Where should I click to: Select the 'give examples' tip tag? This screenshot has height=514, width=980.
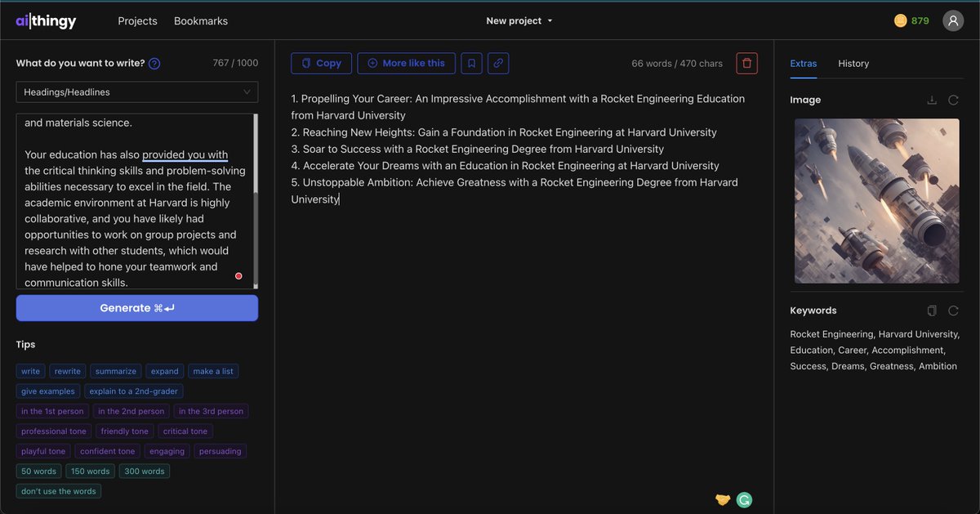[47, 391]
